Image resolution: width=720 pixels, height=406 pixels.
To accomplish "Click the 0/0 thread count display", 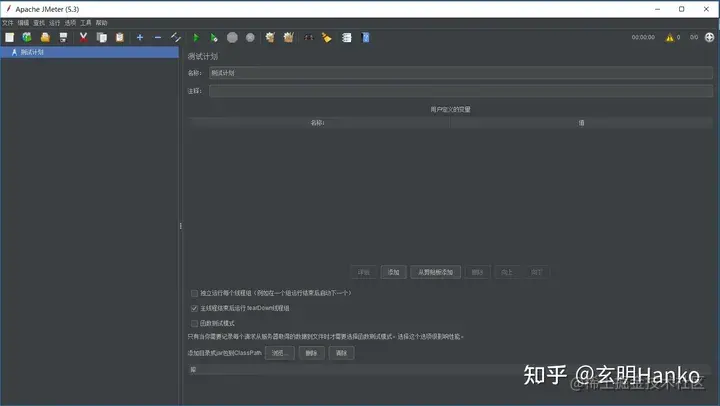I will [694, 38].
